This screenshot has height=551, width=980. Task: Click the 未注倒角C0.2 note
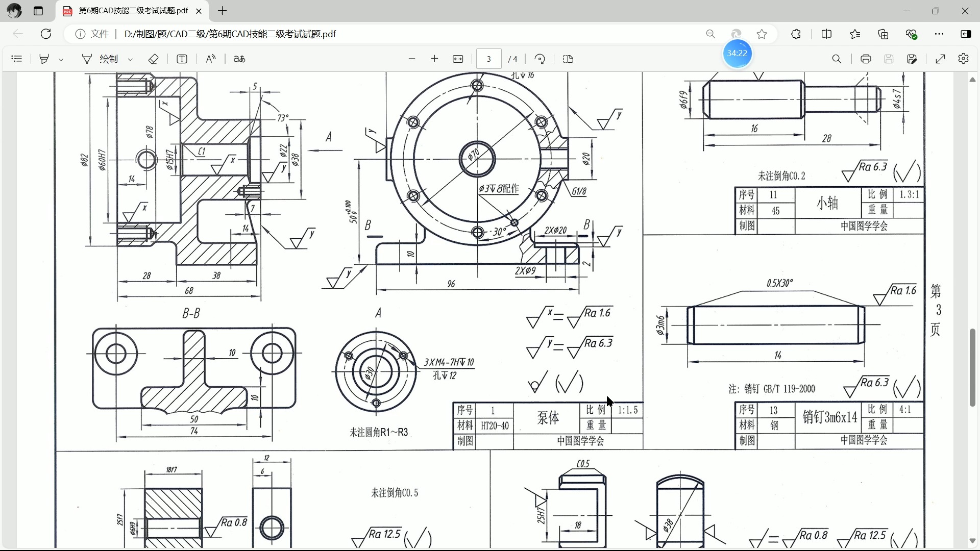pos(781,176)
